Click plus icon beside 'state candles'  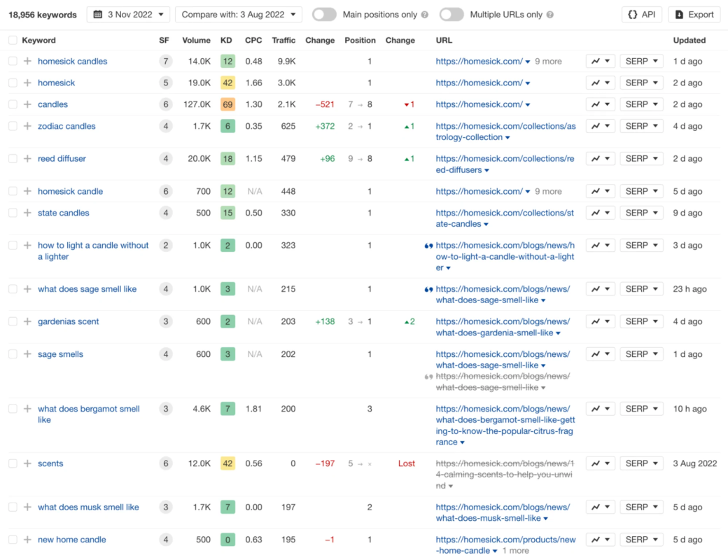pos(27,213)
